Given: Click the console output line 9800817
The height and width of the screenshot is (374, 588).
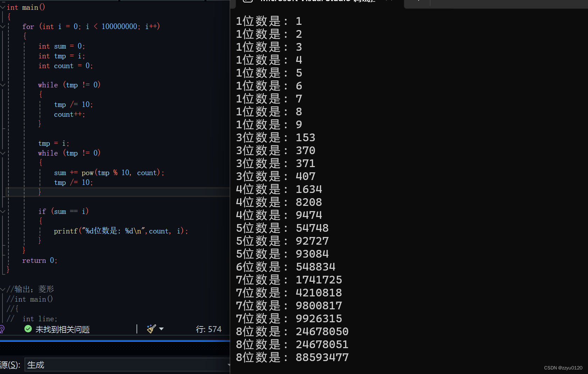Looking at the screenshot, I should [289, 305].
